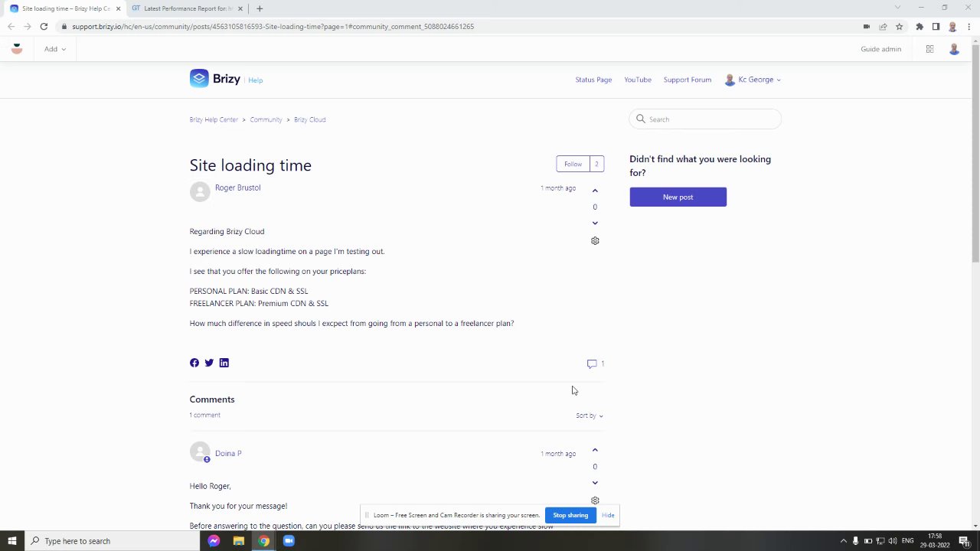Screen dimensions: 980x551
Task: Open the YouTube link in header
Action: [x=638, y=80]
